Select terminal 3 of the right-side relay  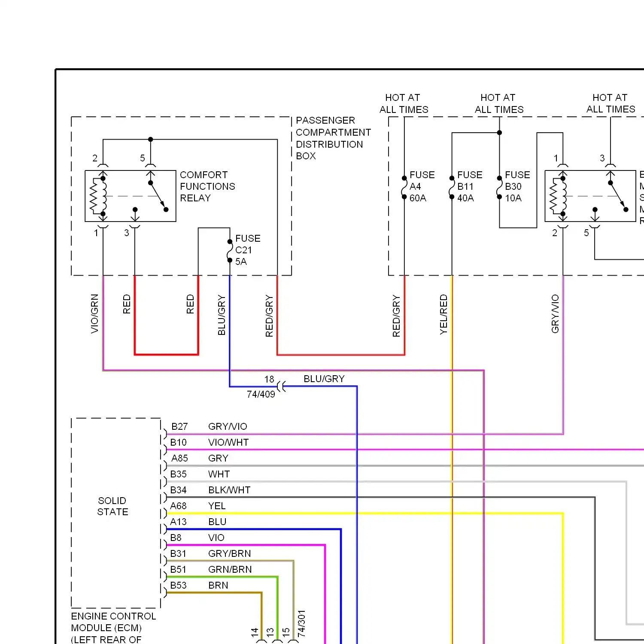point(602,158)
